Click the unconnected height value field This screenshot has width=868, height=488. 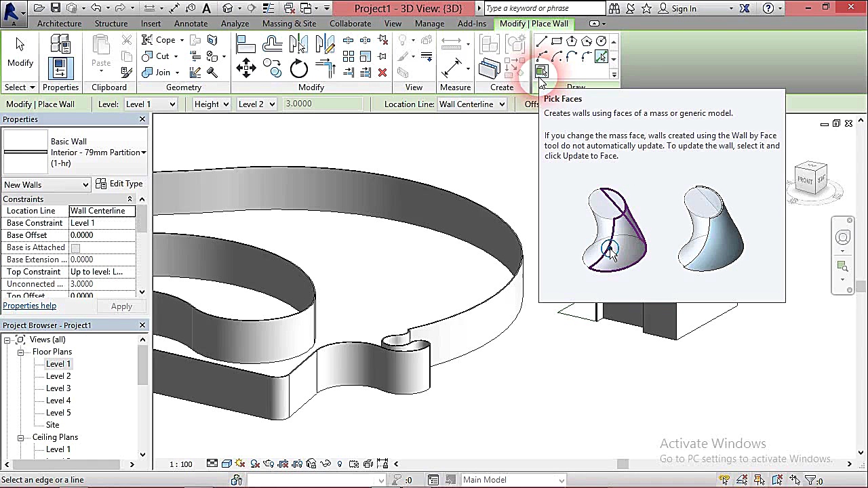click(x=102, y=284)
